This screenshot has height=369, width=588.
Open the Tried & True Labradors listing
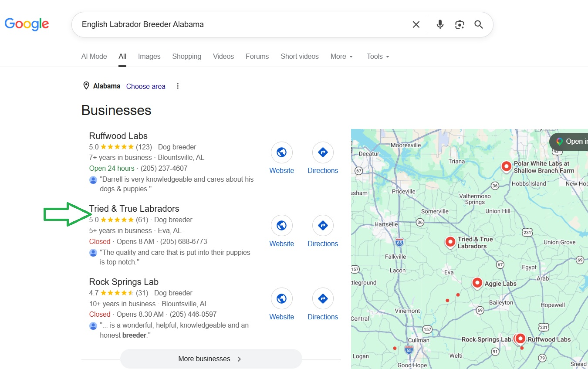coord(134,209)
